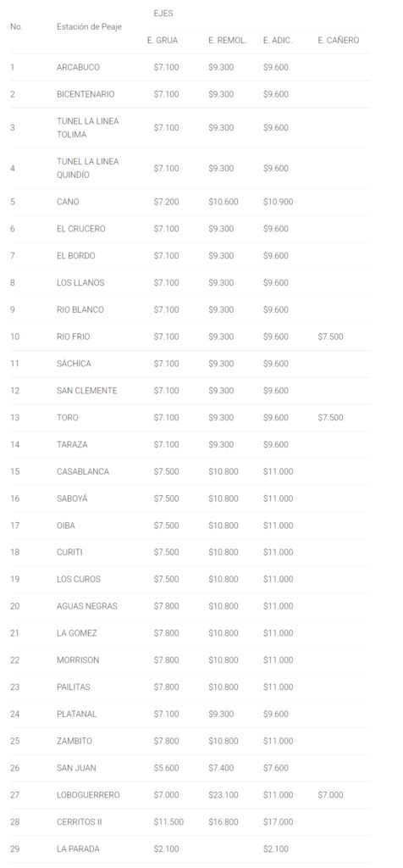Click the CANO E. REMOL. value $10.600
The image size is (403, 868).
point(224,202)
